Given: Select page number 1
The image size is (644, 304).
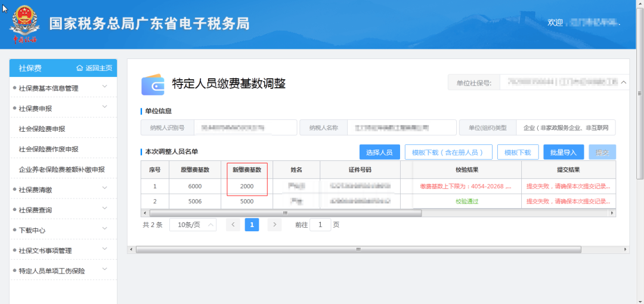Looking at the screenshot, I should pos(252,225).
